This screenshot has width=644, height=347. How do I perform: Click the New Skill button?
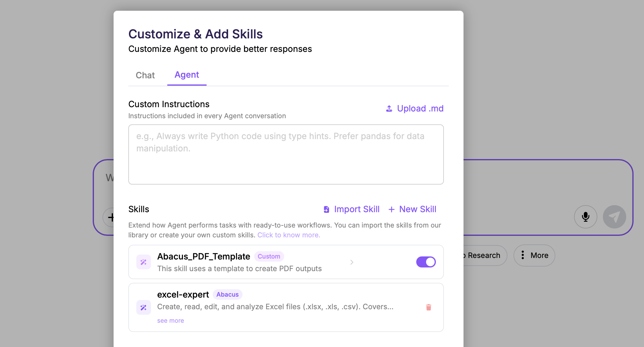(x=417, y=209)
